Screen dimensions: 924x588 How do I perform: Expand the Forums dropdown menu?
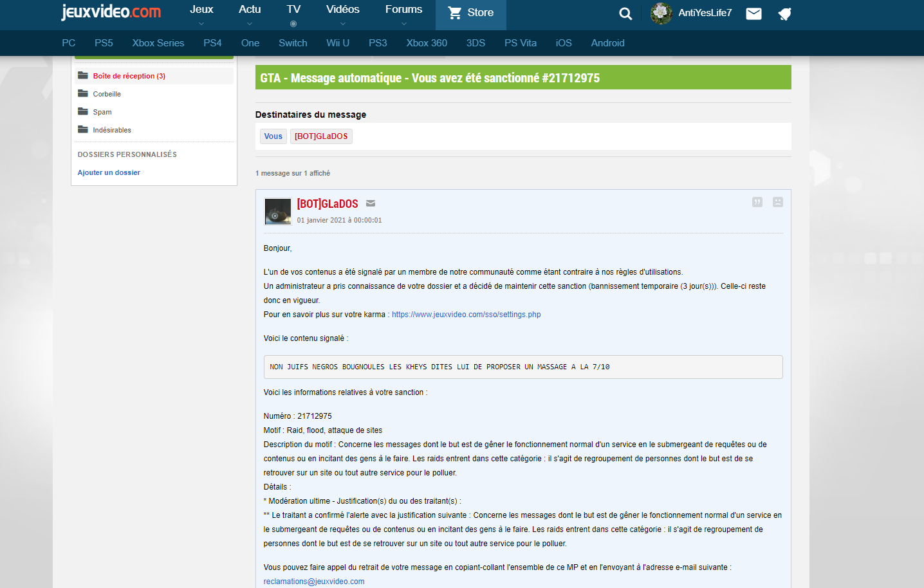pos(403,14)
